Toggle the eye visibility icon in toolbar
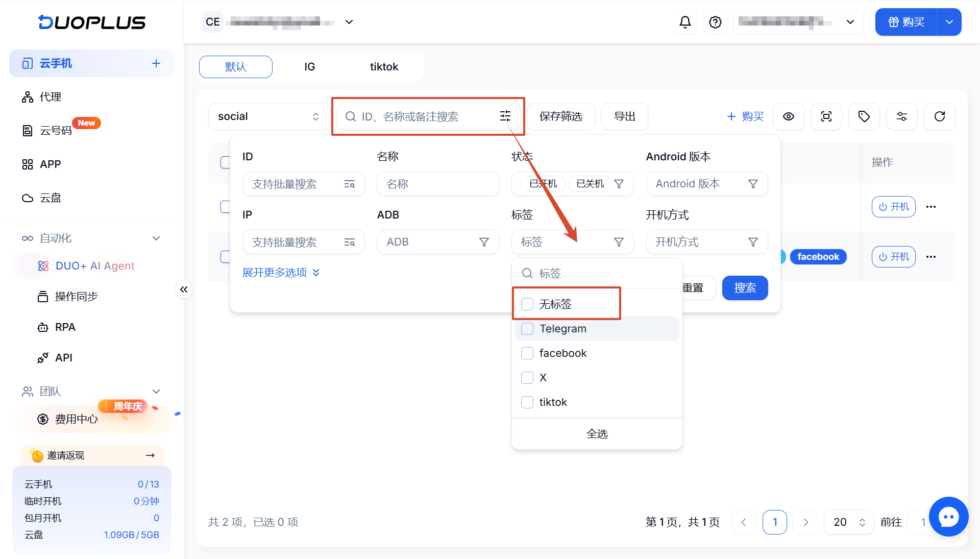980x559 pixels. click(789, 116)
